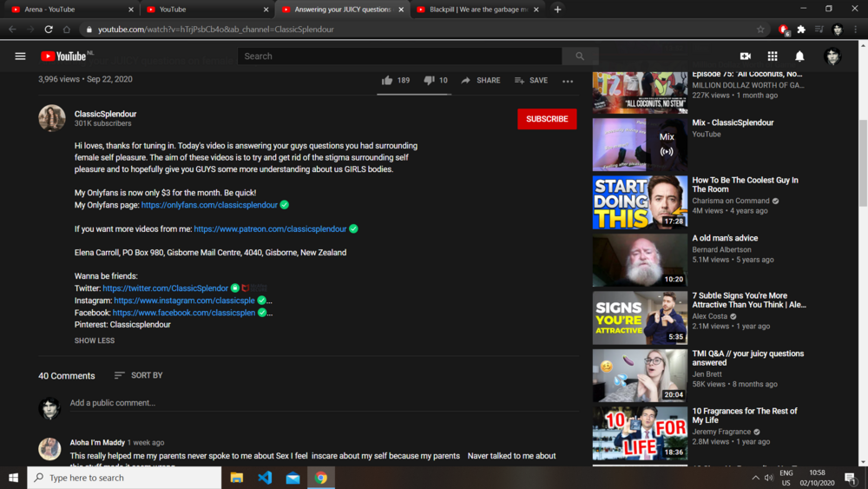
Task: Open the onlyfans.com/classicsplendour link
Action: click(x=209, y=205)
